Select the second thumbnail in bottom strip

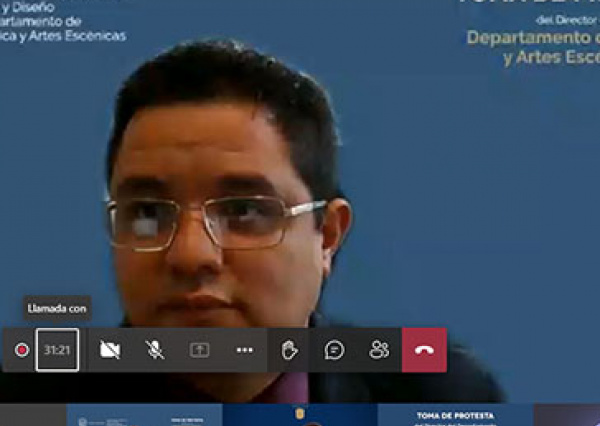tap(144, 415)
